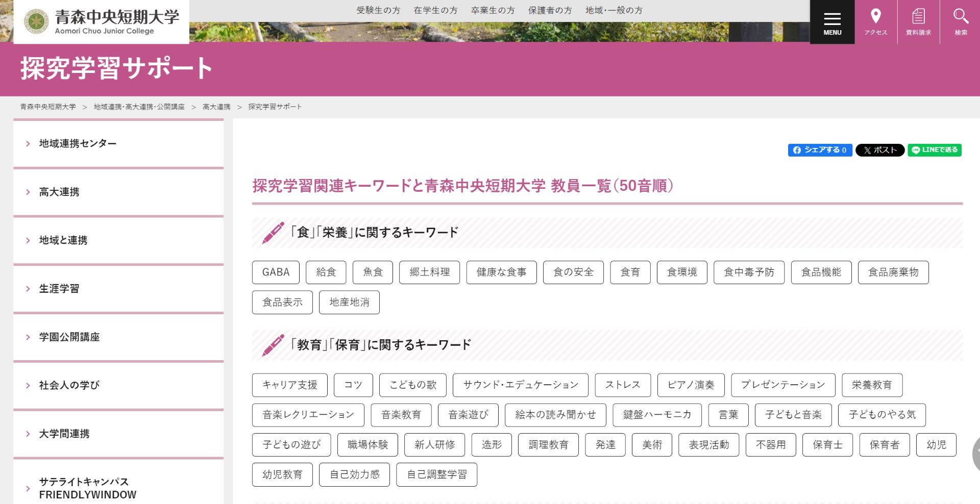Open the 在学生の方 header menu

pyautogui.click(x=435, y=10)
